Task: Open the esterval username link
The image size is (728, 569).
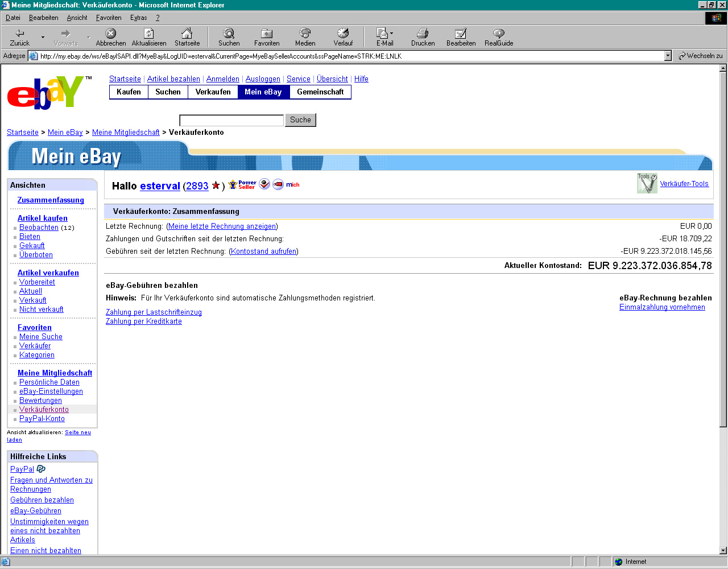Action: (x=160, y=186)
